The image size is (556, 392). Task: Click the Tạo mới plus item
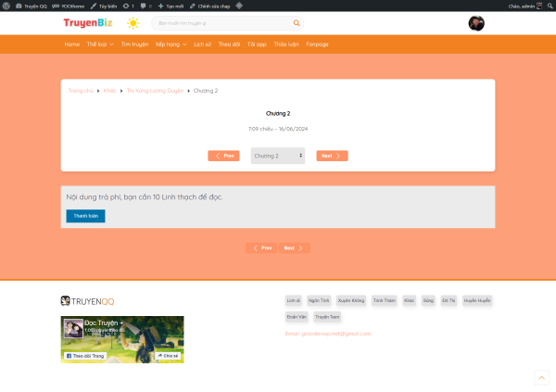tap(171, 6)
